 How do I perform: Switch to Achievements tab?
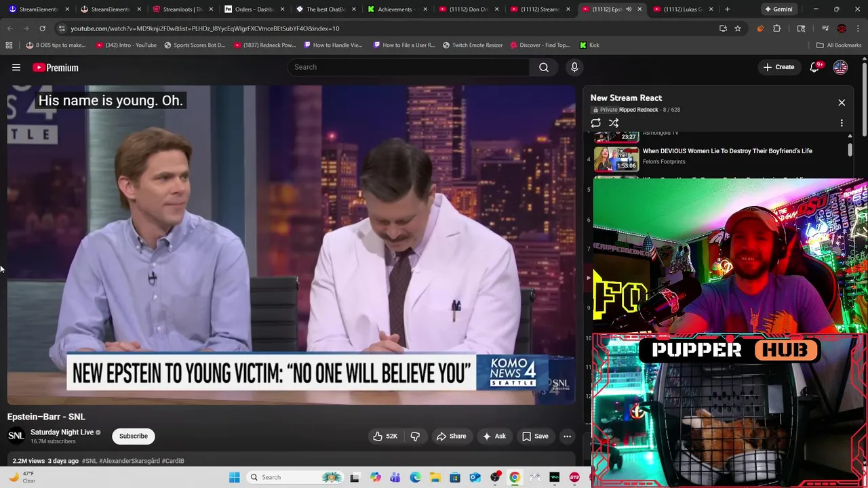click(397, 9)
